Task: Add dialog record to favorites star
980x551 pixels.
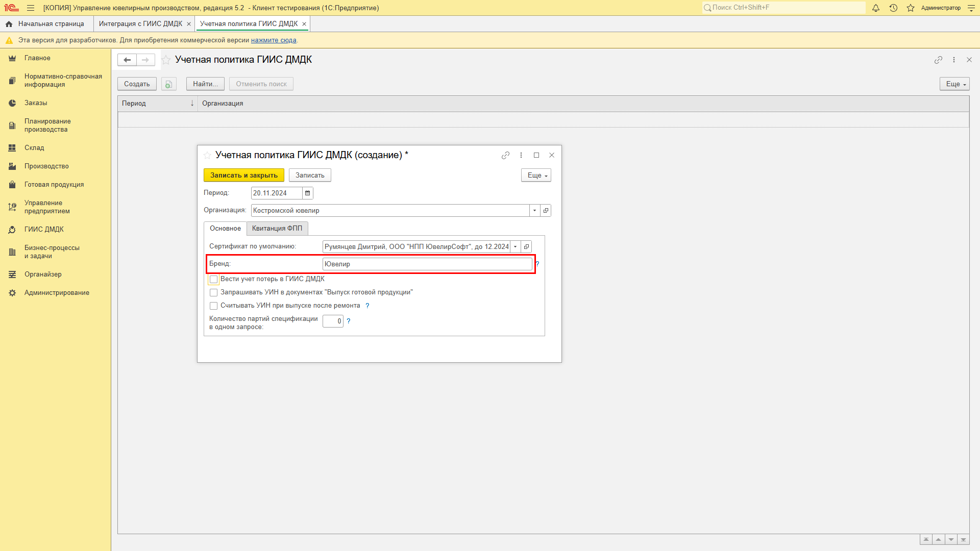Action: click(207, 155)
